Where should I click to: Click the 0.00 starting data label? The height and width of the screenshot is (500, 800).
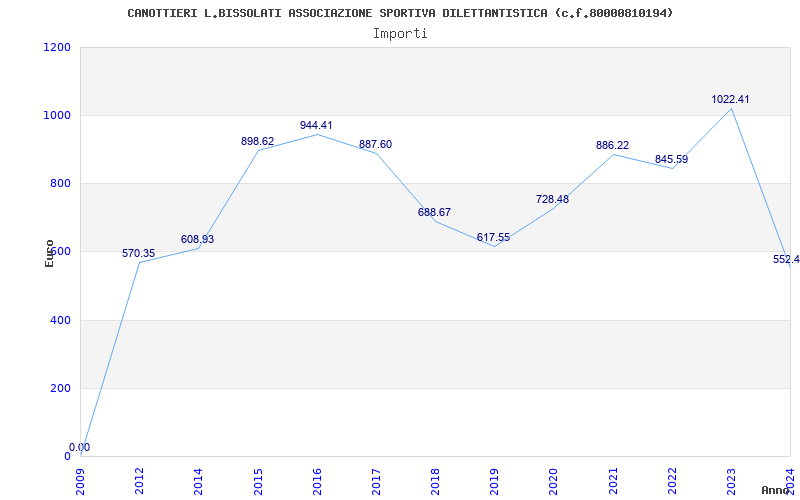coord(80,447)
